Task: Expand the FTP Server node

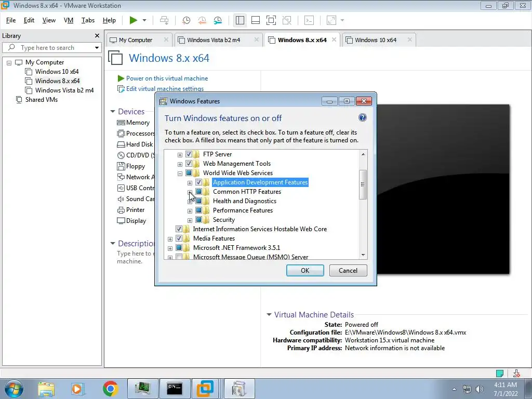Action: (180, 155)
